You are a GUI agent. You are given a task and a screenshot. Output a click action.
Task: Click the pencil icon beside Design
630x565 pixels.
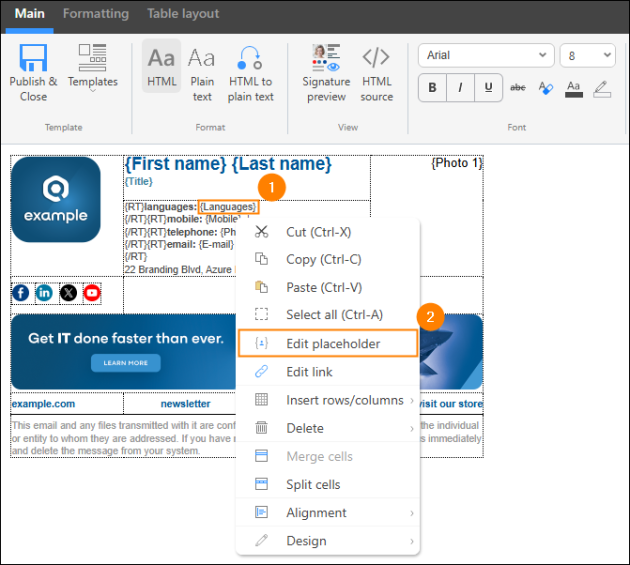pyautogui.click(x=262, y=540)
